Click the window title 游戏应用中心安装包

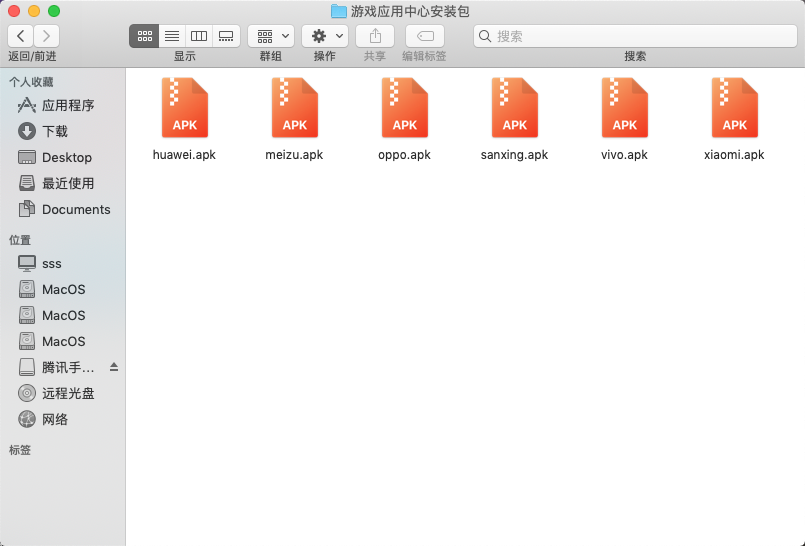pyautogui.click(x=410, y=11)
